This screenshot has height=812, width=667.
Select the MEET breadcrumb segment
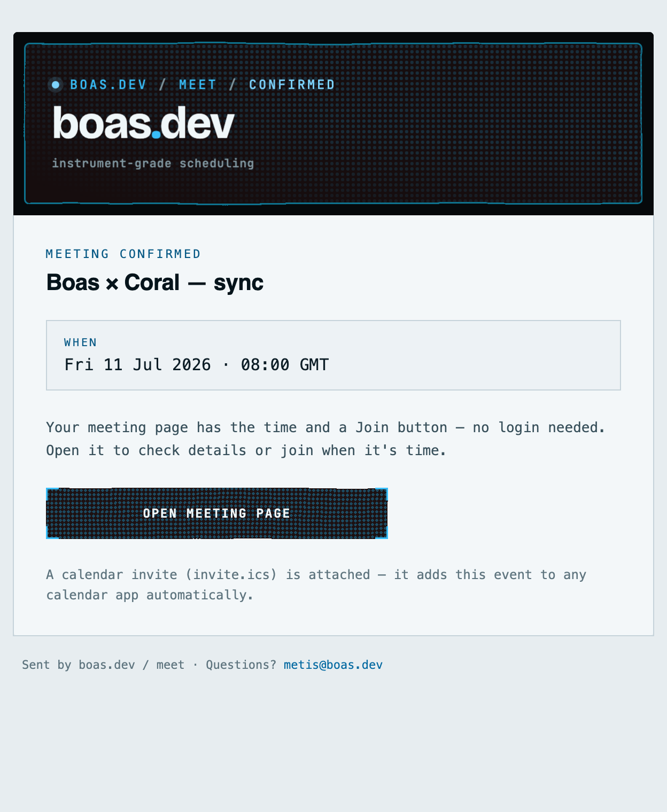pos(198,85)
